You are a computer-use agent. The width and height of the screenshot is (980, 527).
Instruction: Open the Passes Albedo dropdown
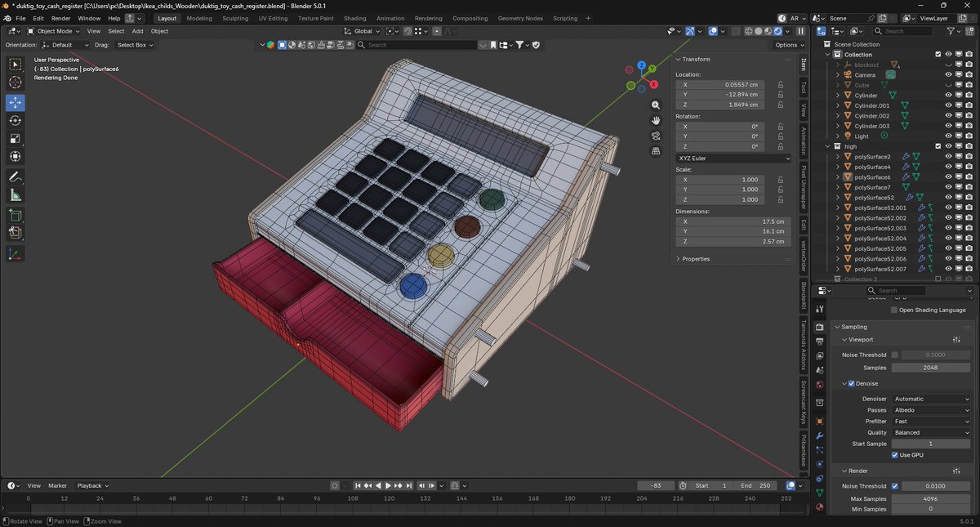[931, 410]
